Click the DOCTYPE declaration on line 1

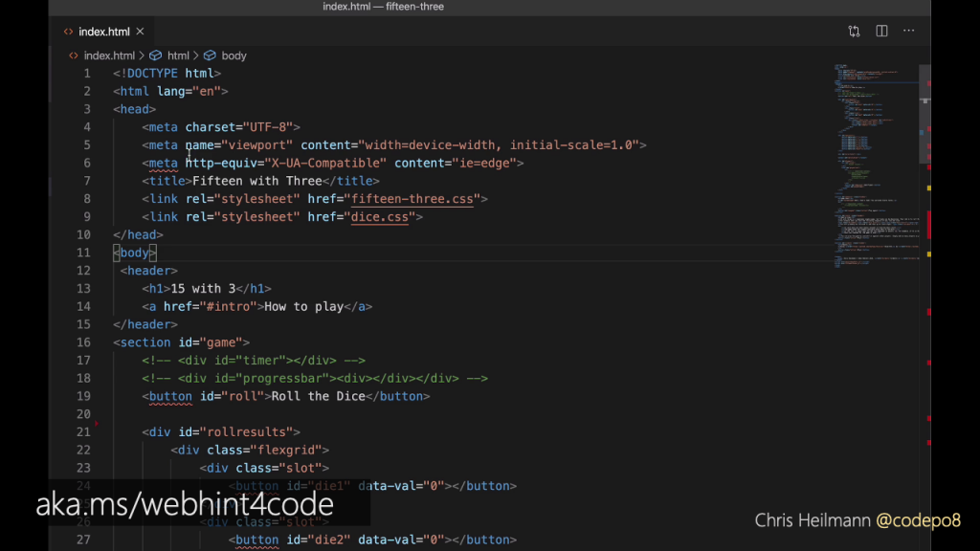point(167,73)
